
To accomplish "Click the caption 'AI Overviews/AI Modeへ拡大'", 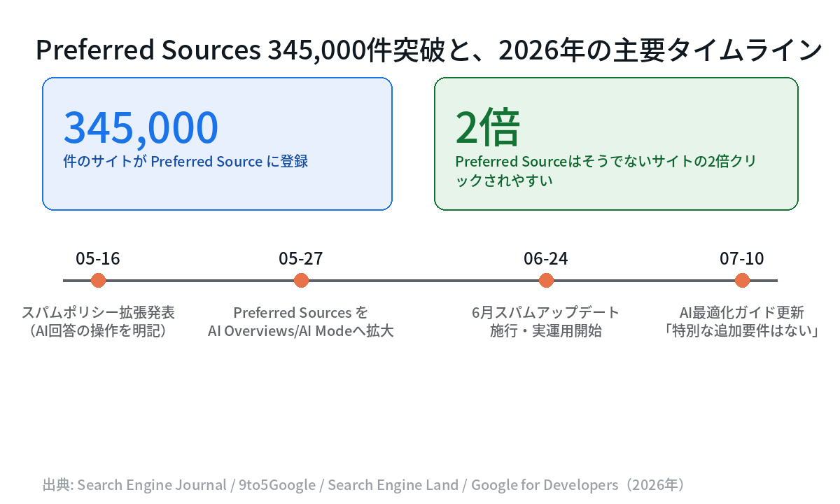I will pos(301,330).
